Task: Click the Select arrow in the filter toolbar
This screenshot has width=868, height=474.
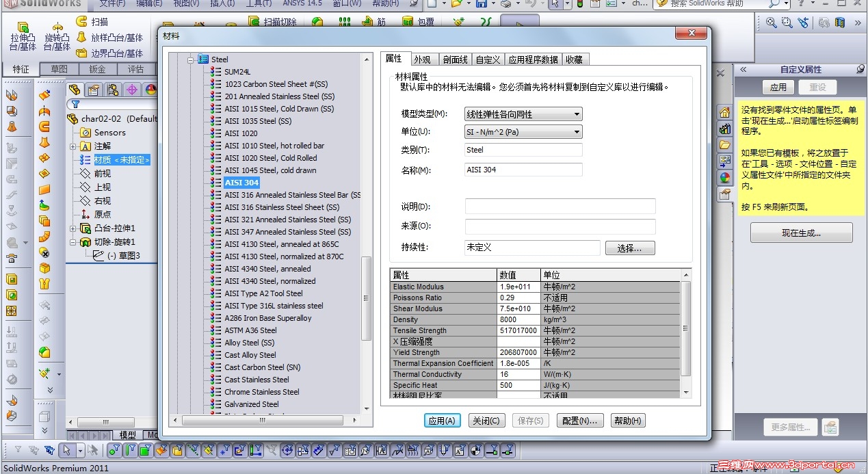Action: [x=66, y=450]
